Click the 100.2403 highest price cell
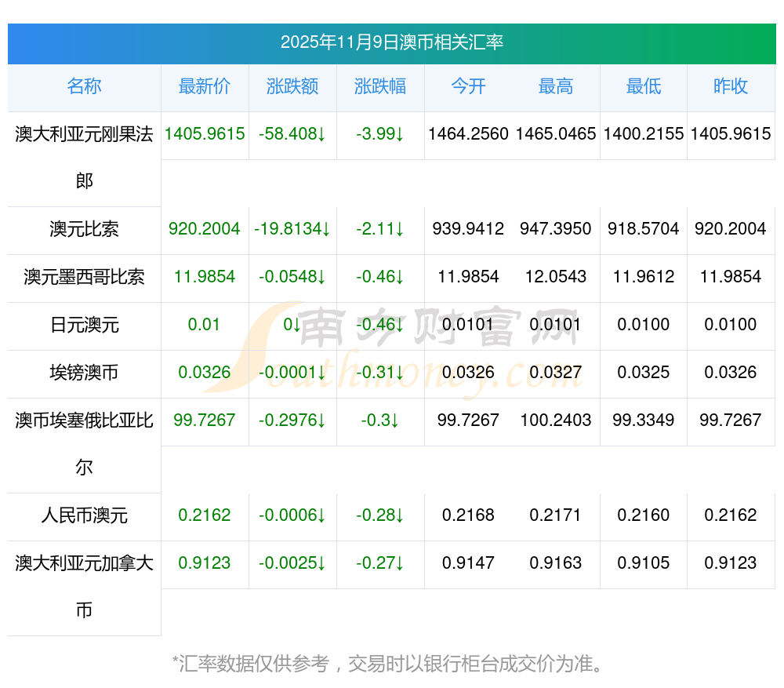 tap(556, 420)
